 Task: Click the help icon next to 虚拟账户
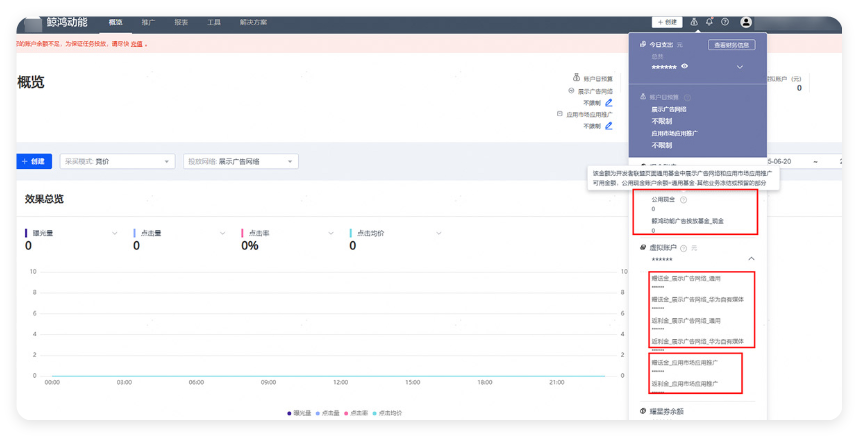click(x=683, y=248)
